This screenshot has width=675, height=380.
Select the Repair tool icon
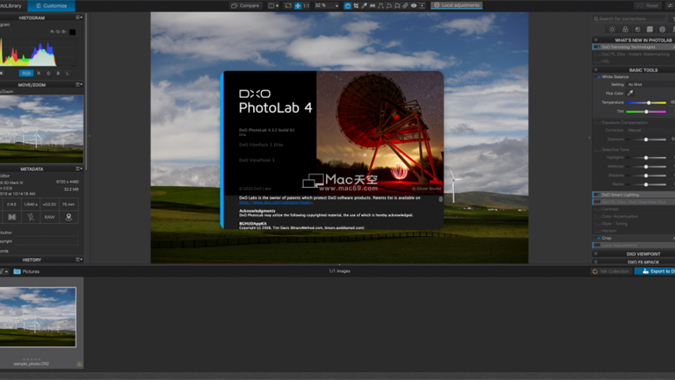tap(405, 6)
